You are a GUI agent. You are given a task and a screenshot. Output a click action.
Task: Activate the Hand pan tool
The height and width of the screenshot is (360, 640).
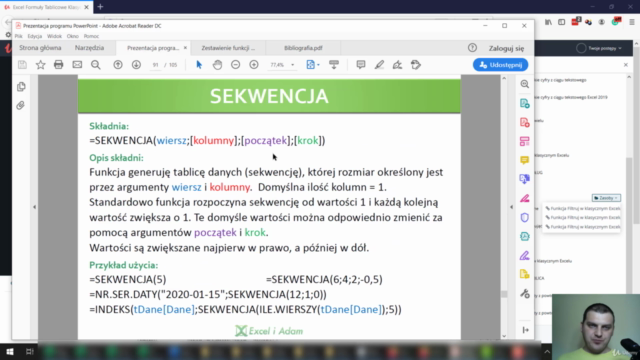point(217,65)
